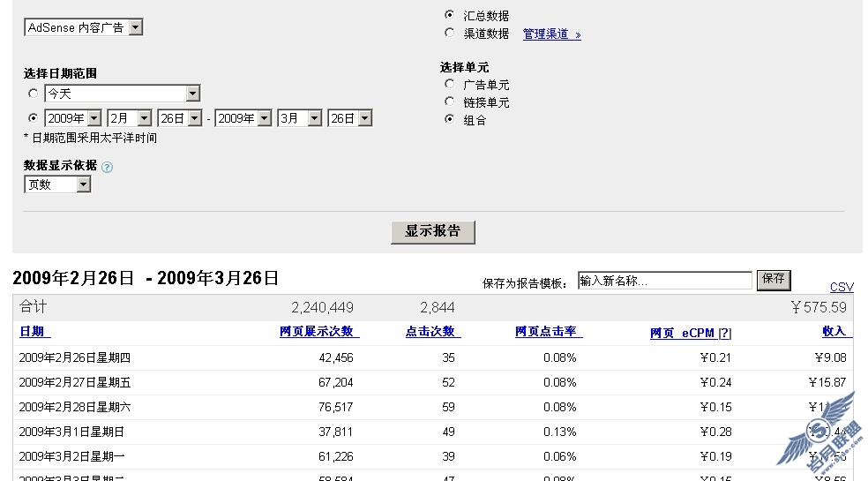868x481 pixels.
Task: Click the 显示报告 button
Action: [432, 231]
